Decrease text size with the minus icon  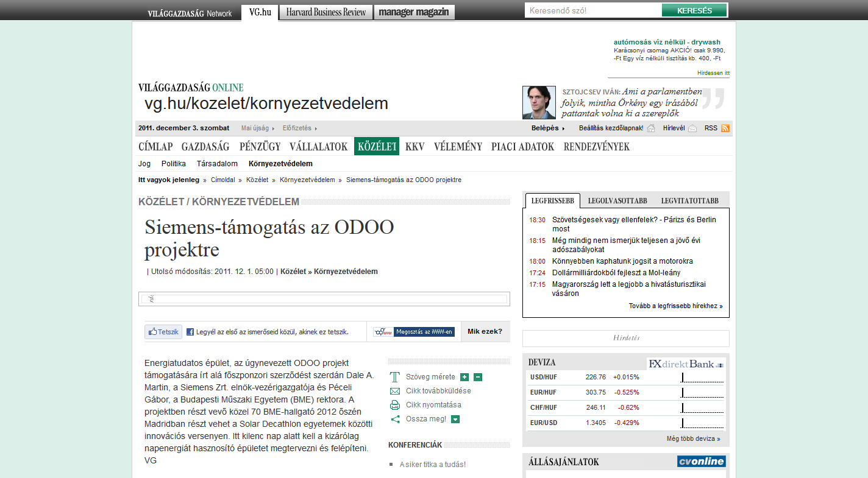478,377
